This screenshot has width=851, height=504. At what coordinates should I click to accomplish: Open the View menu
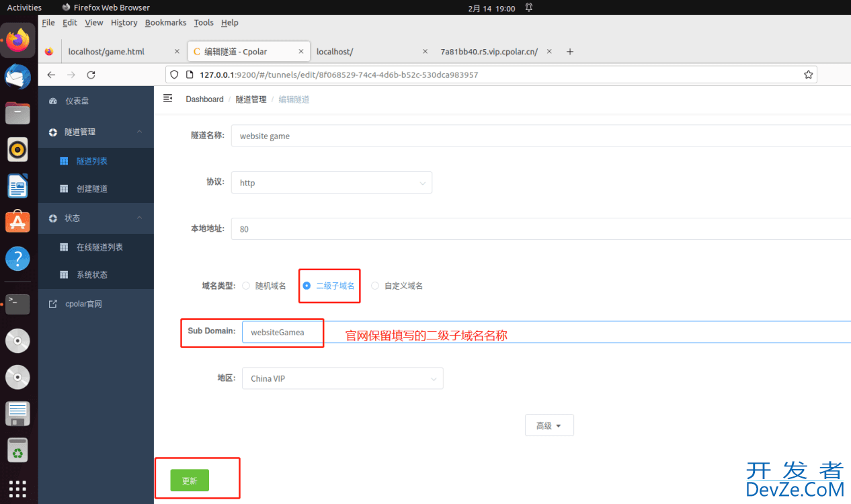click(x=94, y=23)
